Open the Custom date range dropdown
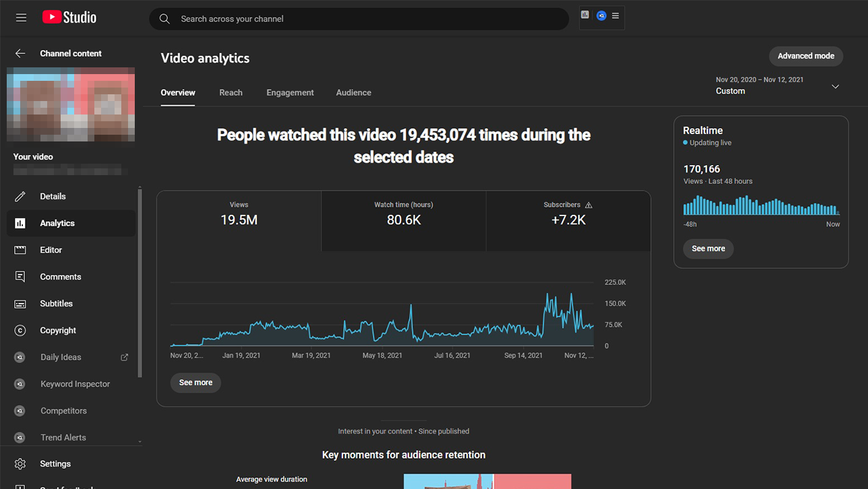Screen dimensions: 868x489 (778, 86)
